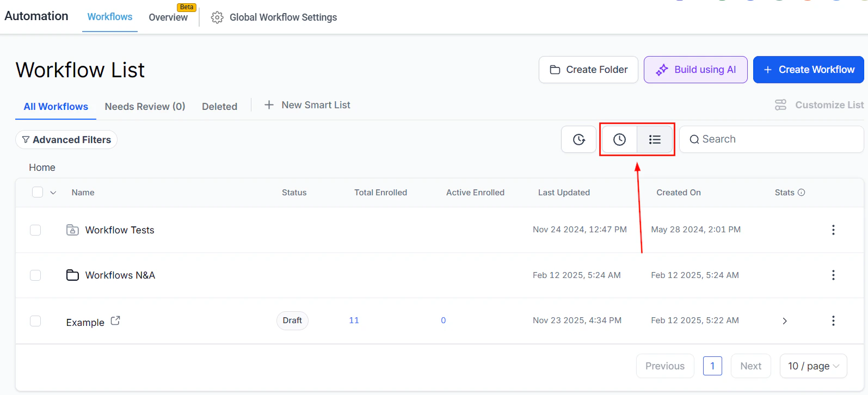
Task: Select the All Workflows tab
Action: tap(56, 107)
